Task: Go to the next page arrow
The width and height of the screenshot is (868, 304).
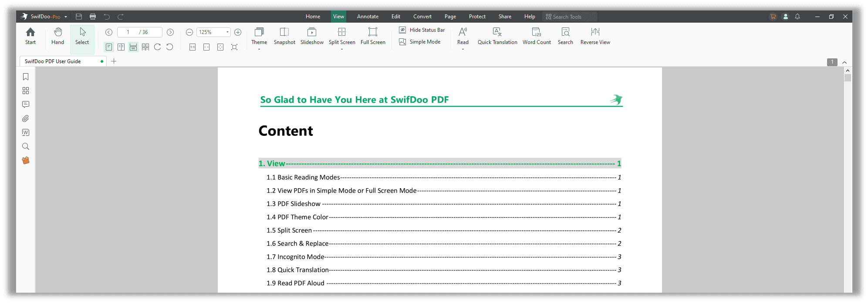Action: click(x=170, y=32)
